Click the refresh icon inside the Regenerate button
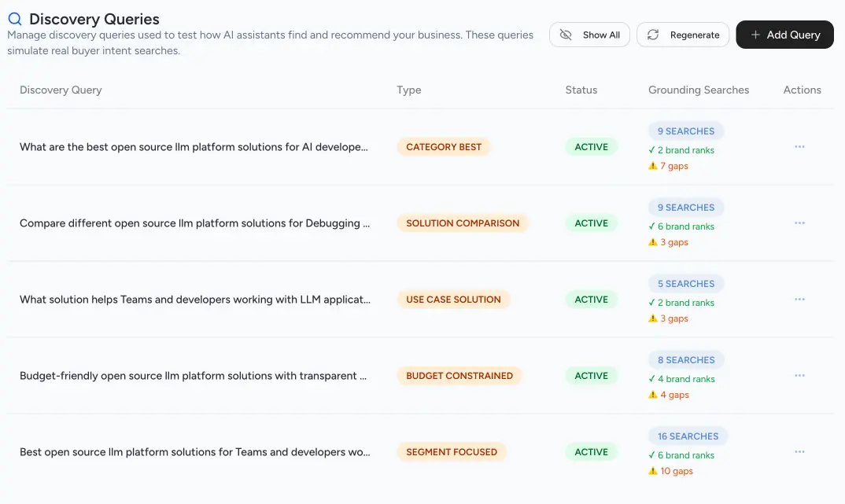The image size is (845, 504). tap(653, 35)
